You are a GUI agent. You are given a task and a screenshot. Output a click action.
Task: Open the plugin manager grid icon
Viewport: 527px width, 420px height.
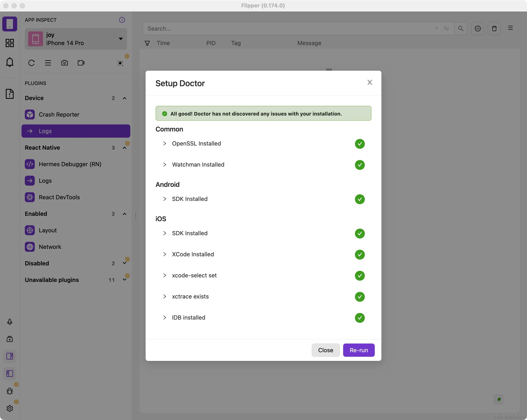click(10, 43)
